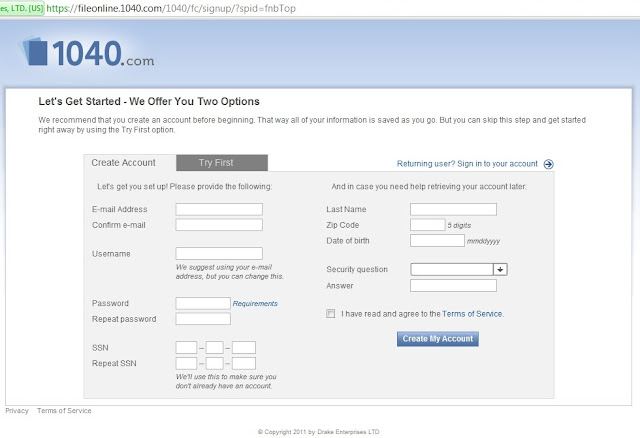Focus the Zip Code field

click(x=428, y=225)
